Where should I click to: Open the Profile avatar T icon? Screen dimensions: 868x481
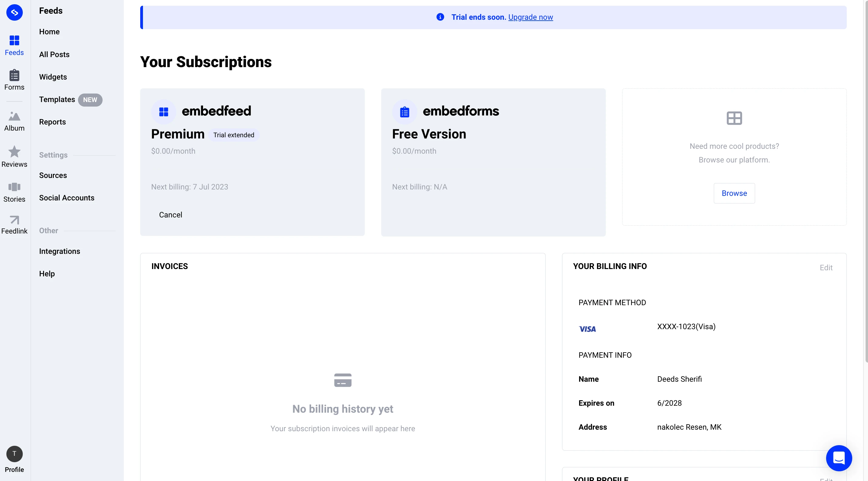(15, 454)
